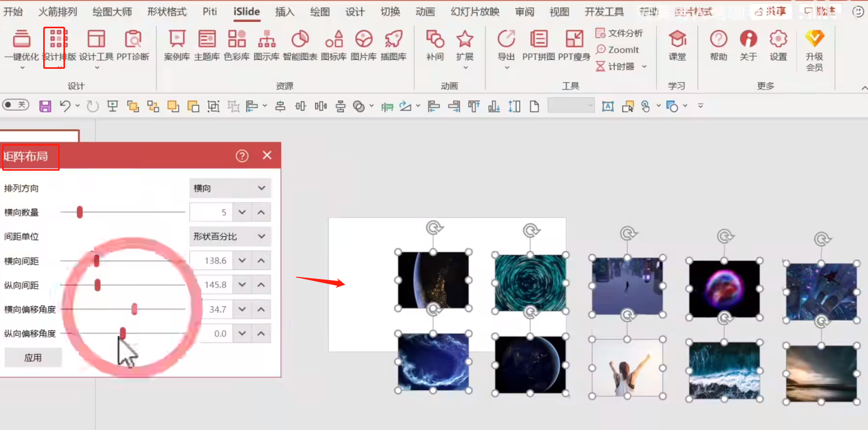Expand the 间距单位 形状百分比 dropdown
The width and height of the screenshot is (868, 430).
coord(230,236)
